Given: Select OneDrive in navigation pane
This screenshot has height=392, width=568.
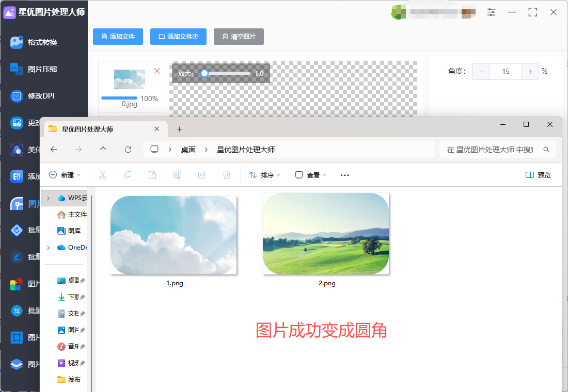Looking at the screenshot, I should click(72, 248).
